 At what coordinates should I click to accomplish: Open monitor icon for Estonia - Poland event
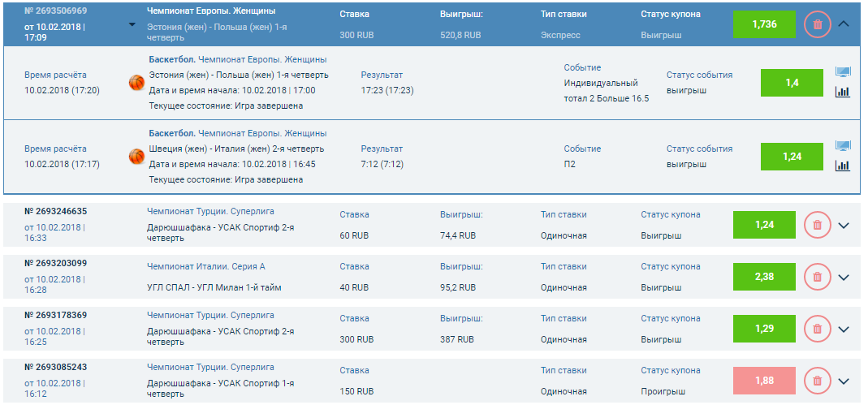pos(843,72)
